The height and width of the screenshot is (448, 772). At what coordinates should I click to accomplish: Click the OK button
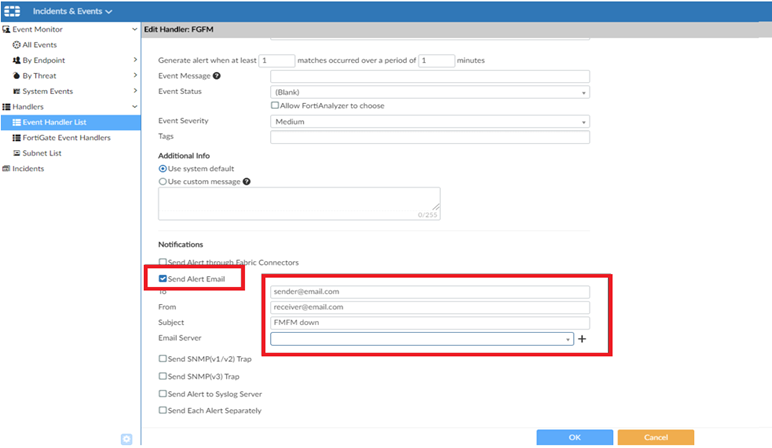pyautogui.click(x=574, y=438)
